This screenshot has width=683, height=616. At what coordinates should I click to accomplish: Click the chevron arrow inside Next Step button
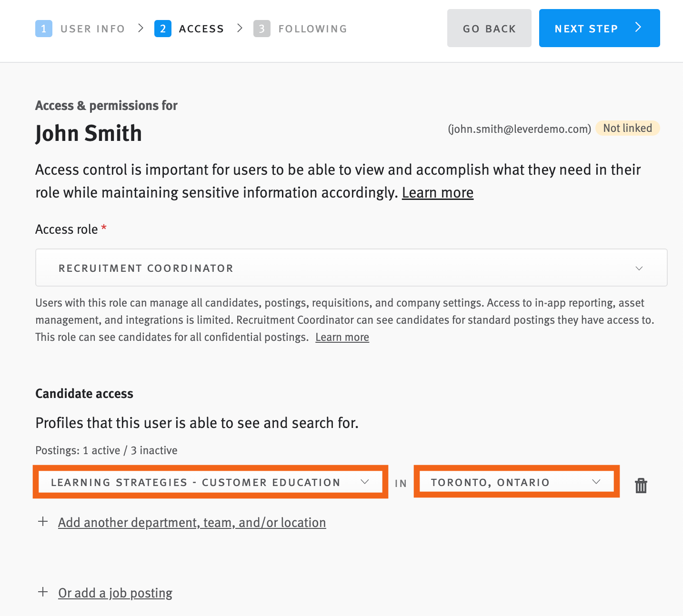(638, 28)
